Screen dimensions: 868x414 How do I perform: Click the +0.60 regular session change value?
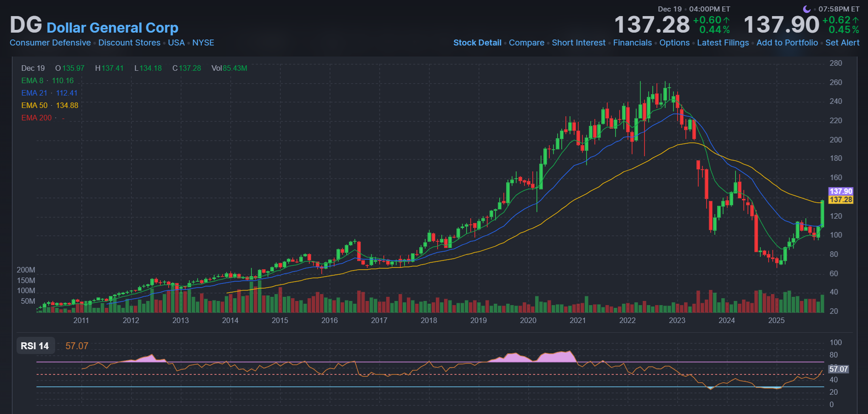708,20
